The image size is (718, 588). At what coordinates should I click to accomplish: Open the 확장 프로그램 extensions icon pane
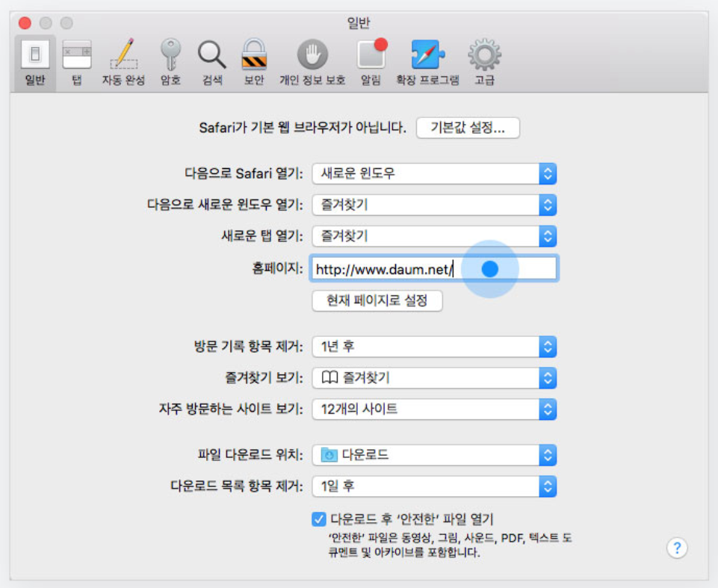pos(427,63)
